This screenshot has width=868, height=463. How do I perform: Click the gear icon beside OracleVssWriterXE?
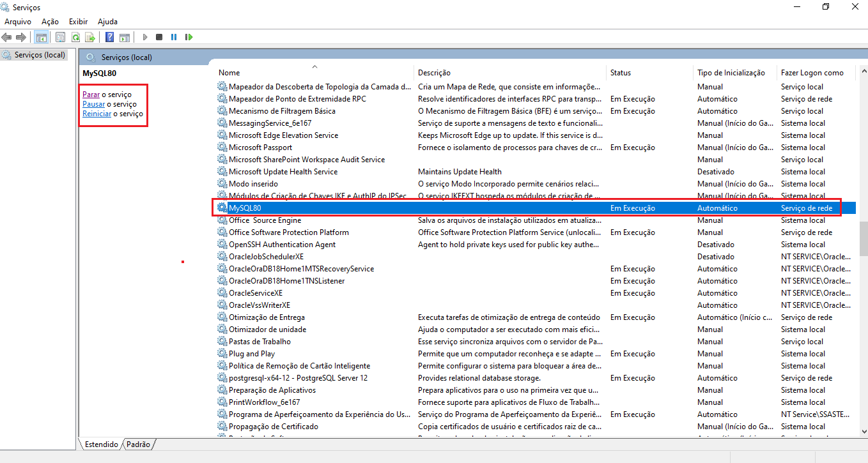(222, 305)
